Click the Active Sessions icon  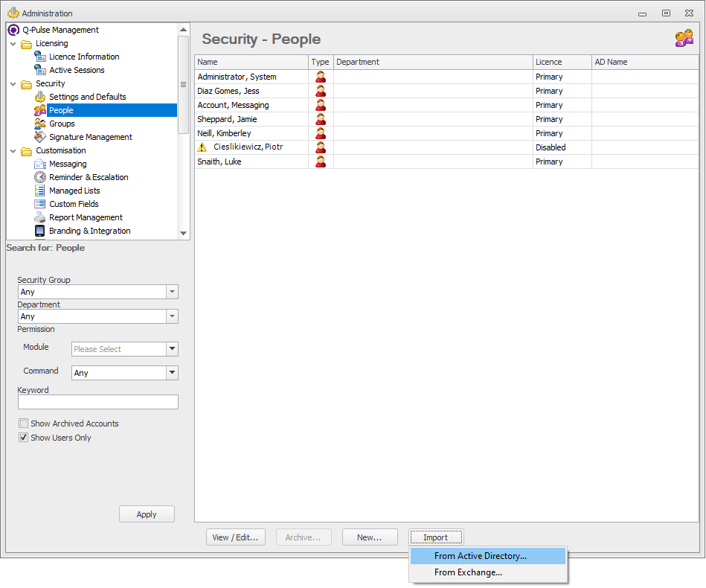click(40, 70)
